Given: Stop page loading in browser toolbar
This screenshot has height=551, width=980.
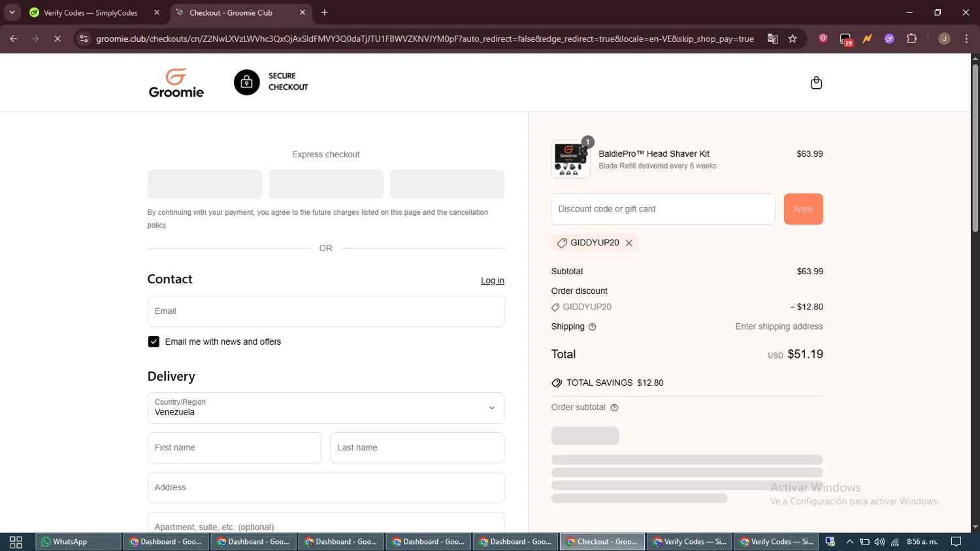Looking at the screenshot, I should pos(57,39).
